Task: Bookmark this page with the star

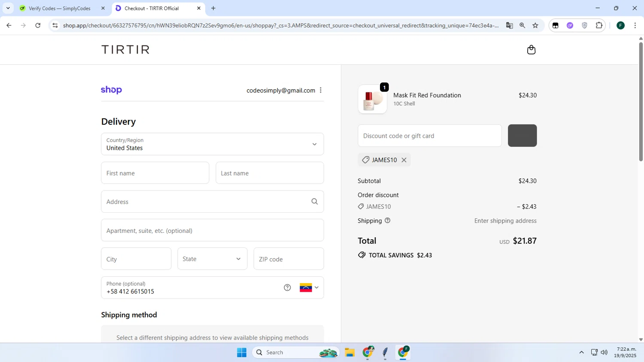Action: tap(535, 25)
